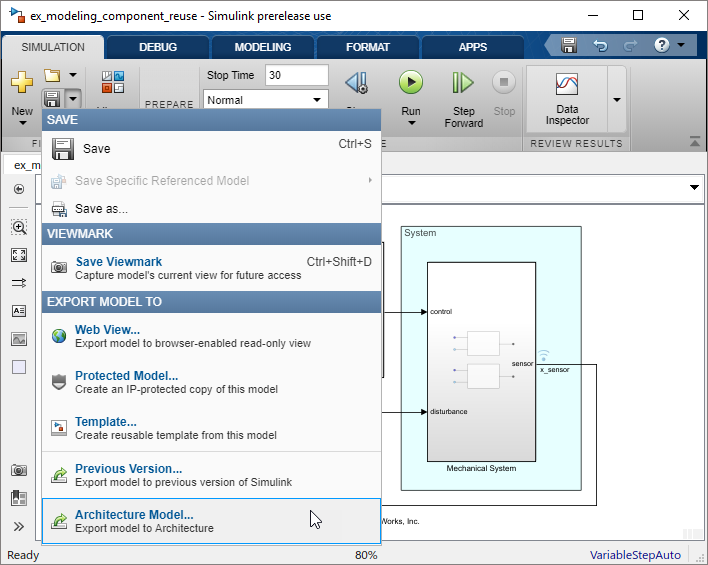Image resolution: width=708 pixels, height=565 pixels.
Task: Click the Undo arrow in the title toolbar
Action: click(600, 46)
